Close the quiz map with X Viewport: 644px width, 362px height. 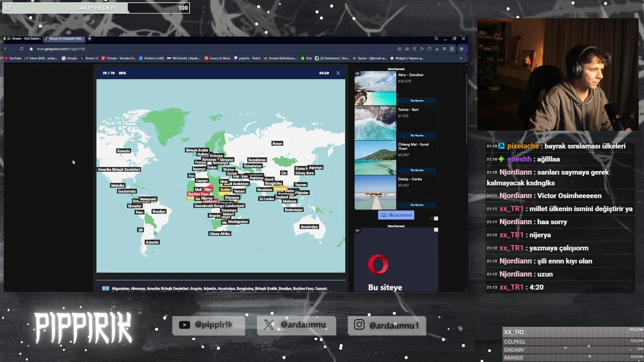[x=338, y=73]
